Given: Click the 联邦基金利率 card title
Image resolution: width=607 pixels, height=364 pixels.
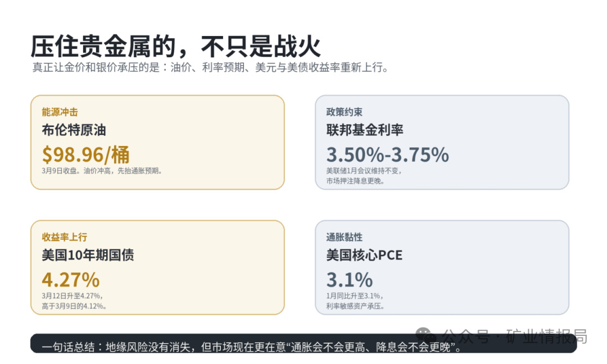Looking at the screenshot, I should [365, 130].
